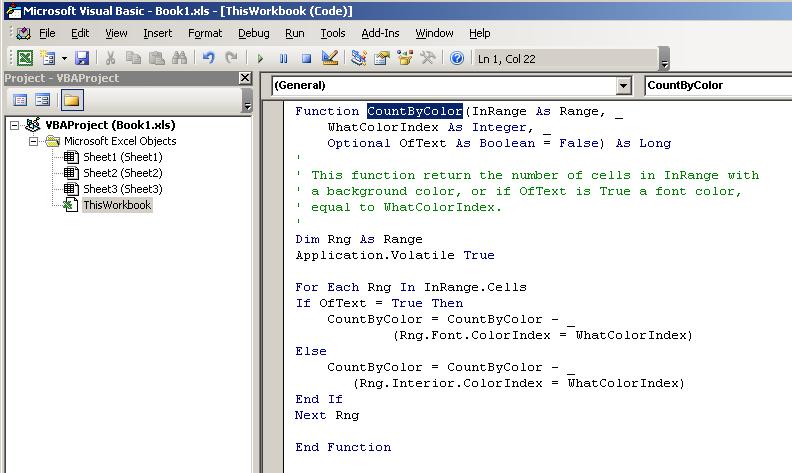
Task: Toggle Design Mode icon
Action: point(329,58)
